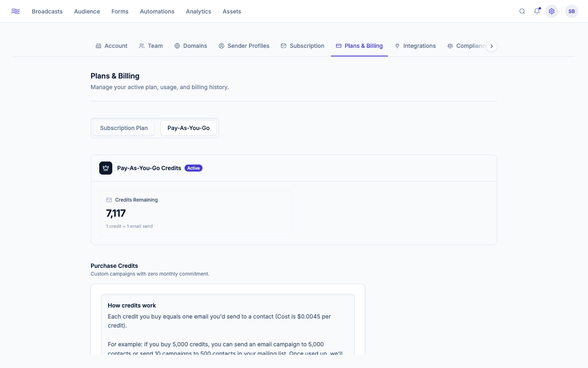Open the search icon
Viewport: 588px width, 368px height.
[x=522, y=11]
